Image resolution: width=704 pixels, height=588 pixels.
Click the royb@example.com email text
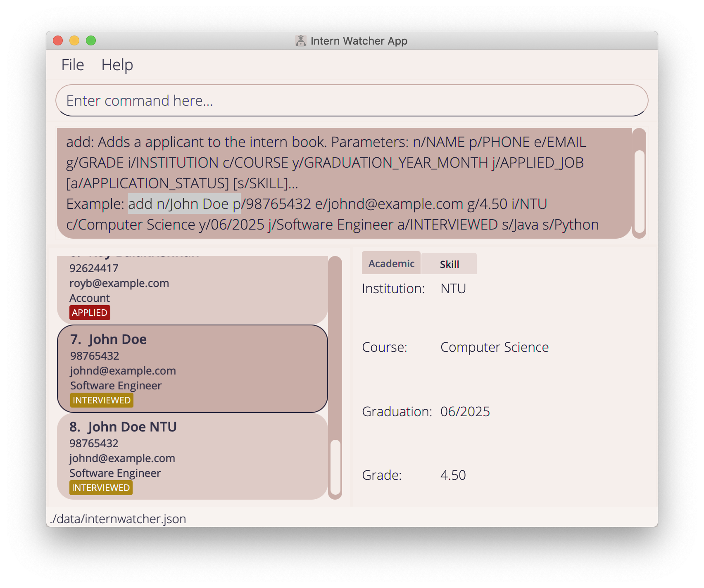tap(119, 283)
